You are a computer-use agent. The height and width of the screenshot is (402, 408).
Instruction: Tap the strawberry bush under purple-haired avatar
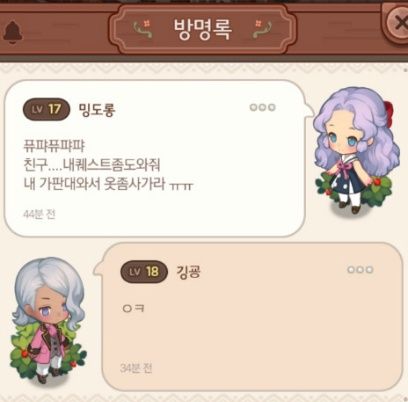point(355,190)
